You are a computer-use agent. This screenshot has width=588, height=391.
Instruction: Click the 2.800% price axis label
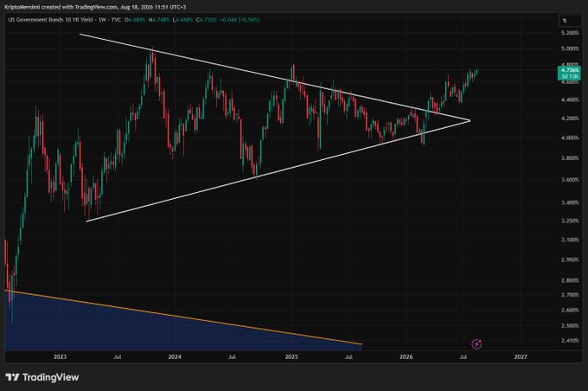[x=570, y=280]
